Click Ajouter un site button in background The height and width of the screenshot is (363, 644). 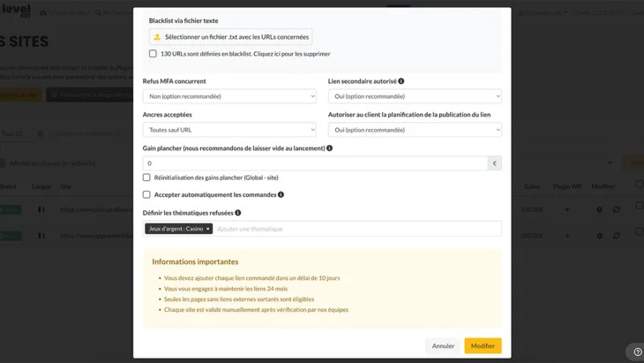tap(20, 95)
